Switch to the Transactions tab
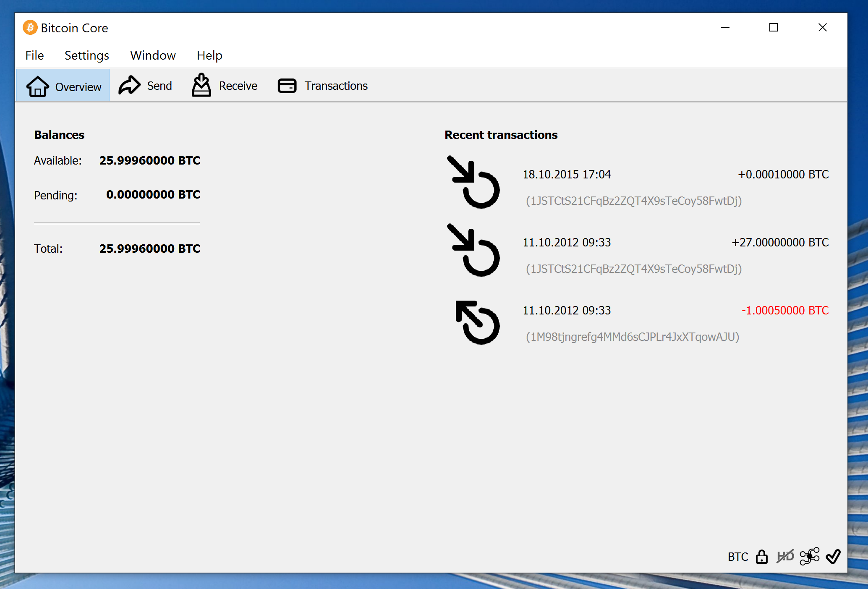Viewport: 868px width, 589px height. tap(323, 86)
